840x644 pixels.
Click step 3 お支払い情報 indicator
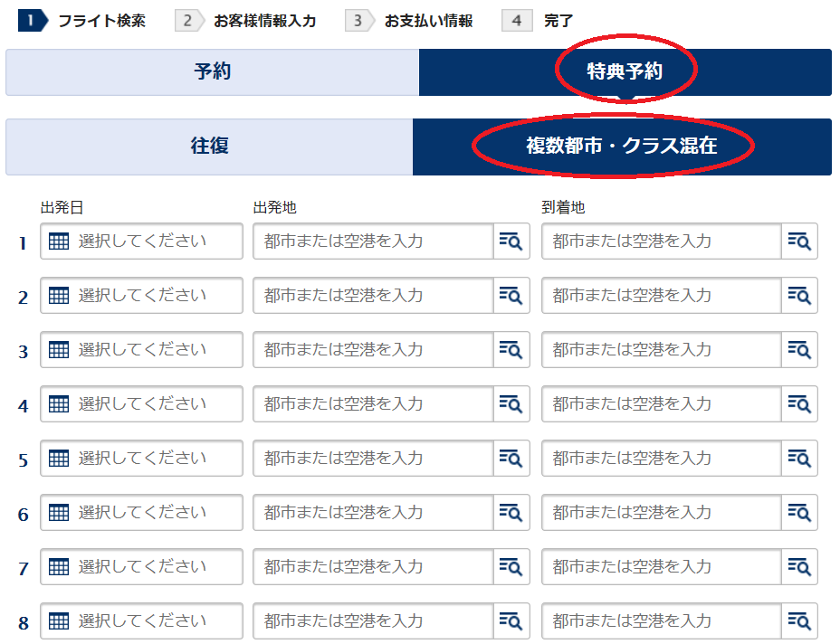(x=409, y=21)
